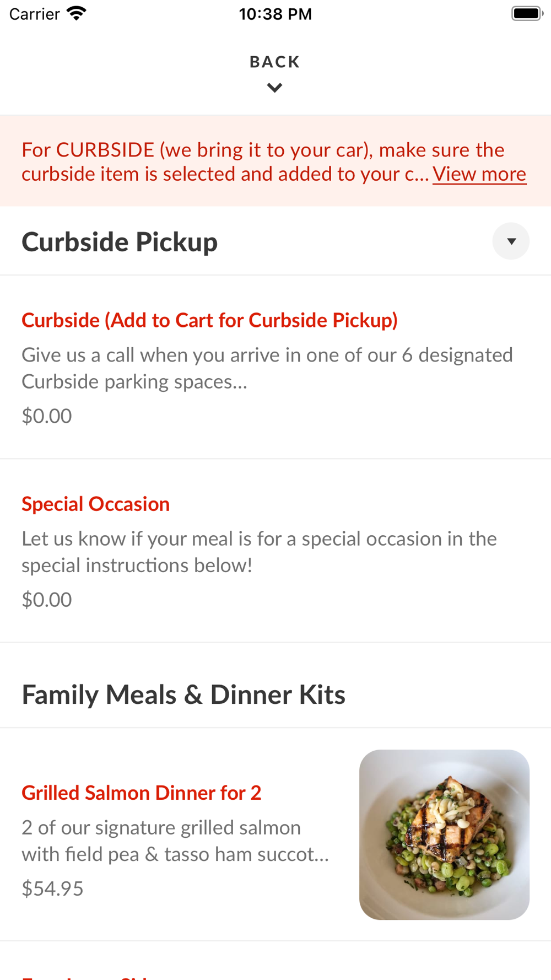
Task: Select Curbside (Add to Cart for Curbside Pickup)
Action: (209, 320)
